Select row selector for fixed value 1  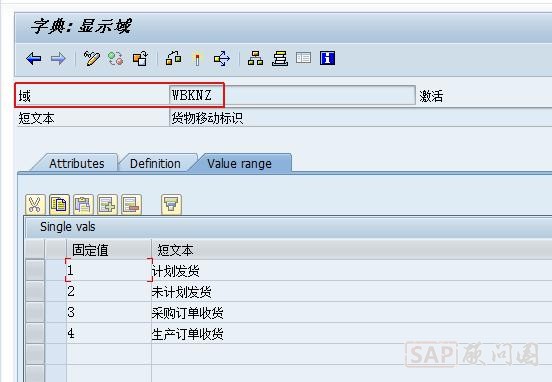35,270
